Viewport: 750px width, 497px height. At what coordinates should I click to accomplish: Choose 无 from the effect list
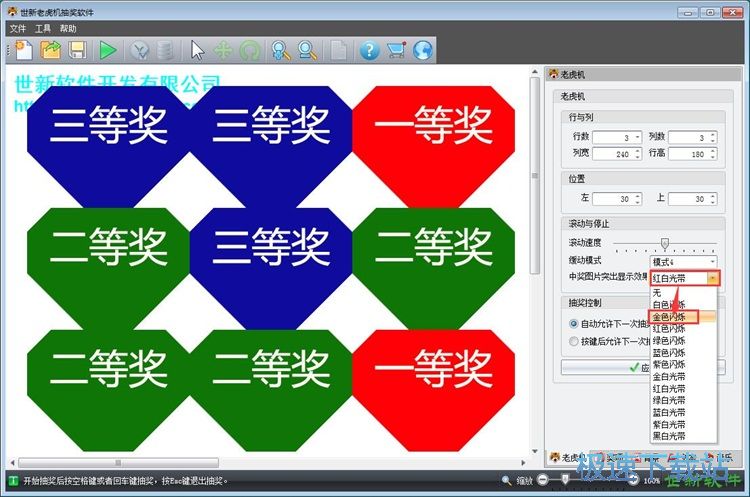click(x=684, y=293)
